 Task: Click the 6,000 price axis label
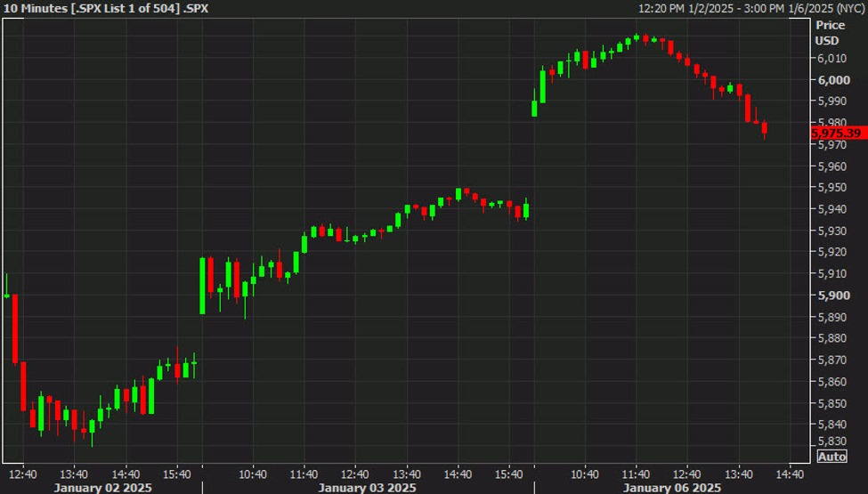coord(834,80)
